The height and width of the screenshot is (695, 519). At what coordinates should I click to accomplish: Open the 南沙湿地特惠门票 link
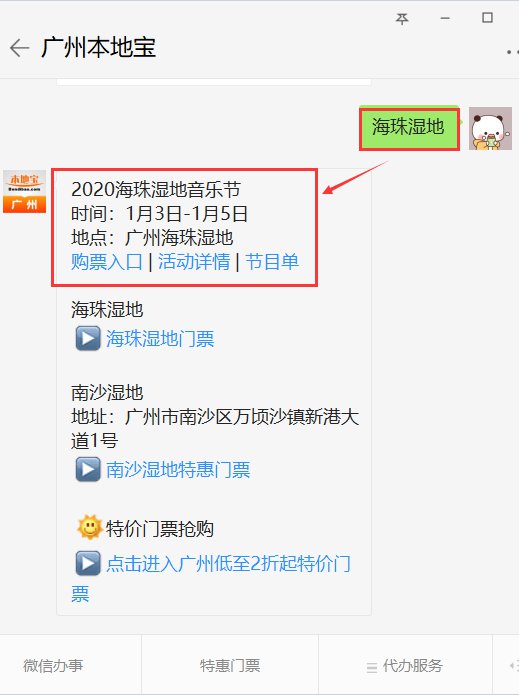[x=178, y=470]
